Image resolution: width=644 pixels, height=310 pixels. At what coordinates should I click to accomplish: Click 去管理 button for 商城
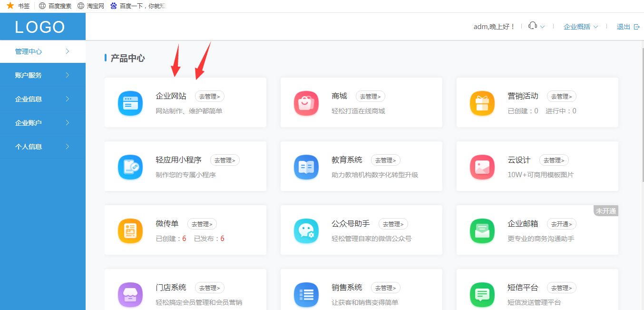pos(371,96)
